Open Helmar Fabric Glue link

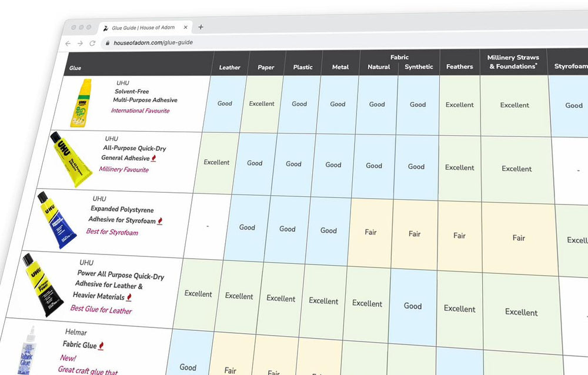[x=79, y=344]
